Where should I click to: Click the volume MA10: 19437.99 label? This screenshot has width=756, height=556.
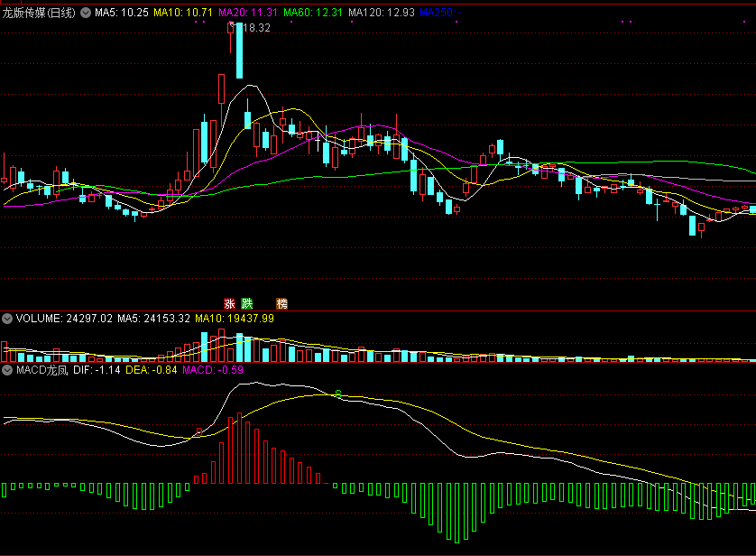235,319
